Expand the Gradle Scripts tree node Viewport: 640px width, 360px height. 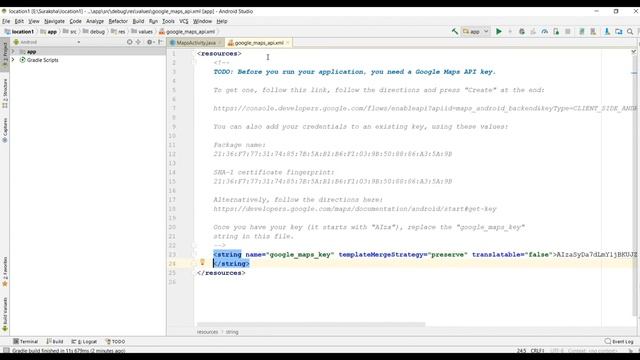13,60
